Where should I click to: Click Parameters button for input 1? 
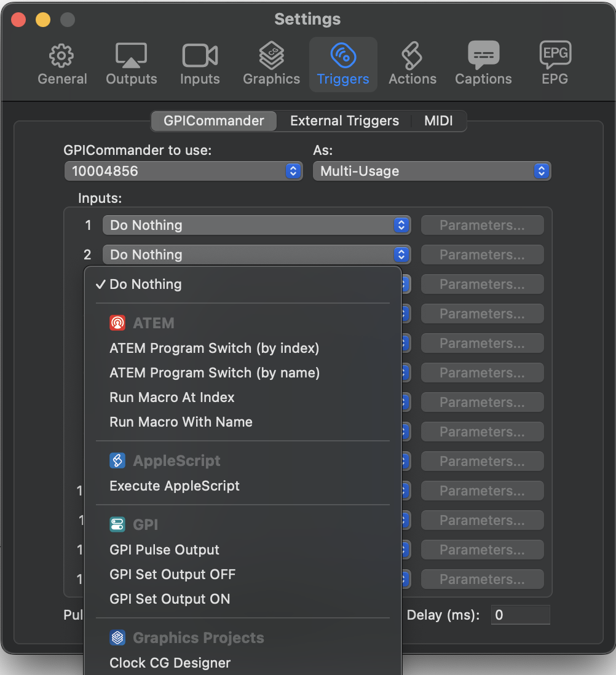(x=482, y=225)
